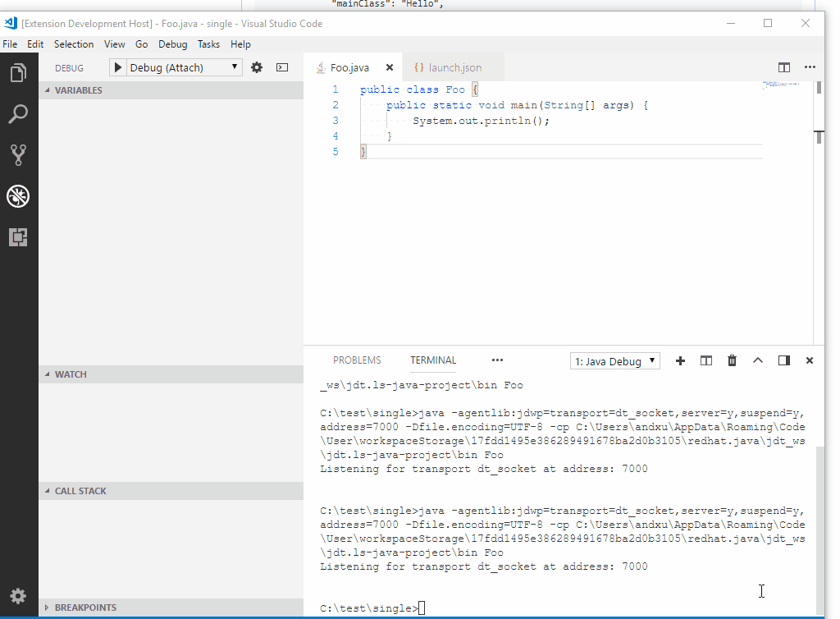Open the Explorer view
Screen dimensions: 840x619
point(18,72)
